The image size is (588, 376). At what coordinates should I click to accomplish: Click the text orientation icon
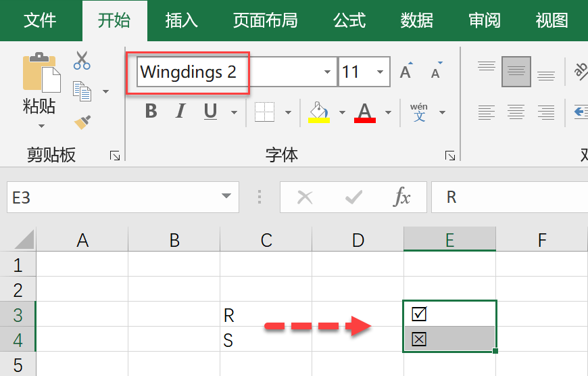pos(581,71)
